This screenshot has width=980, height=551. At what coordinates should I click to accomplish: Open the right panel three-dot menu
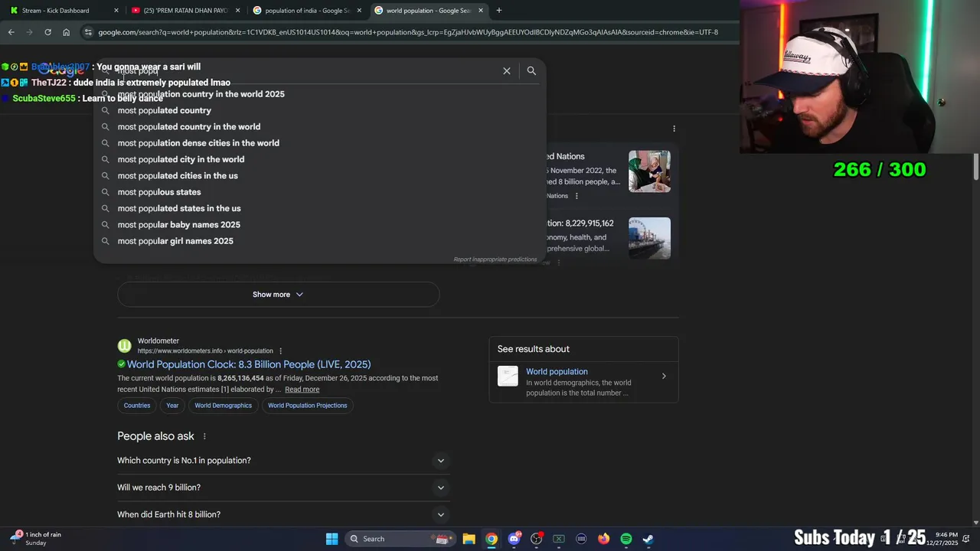pyautogui.click(x=674, y=129)
